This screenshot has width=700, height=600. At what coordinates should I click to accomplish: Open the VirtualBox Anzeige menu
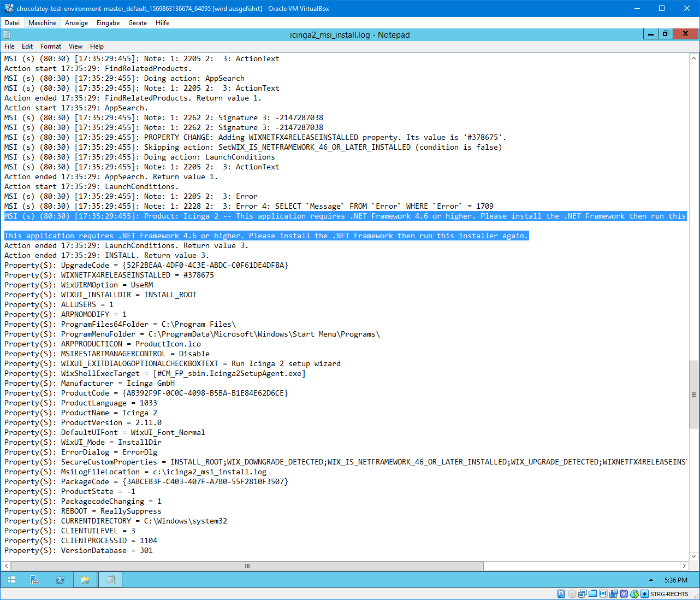point(76,23)
